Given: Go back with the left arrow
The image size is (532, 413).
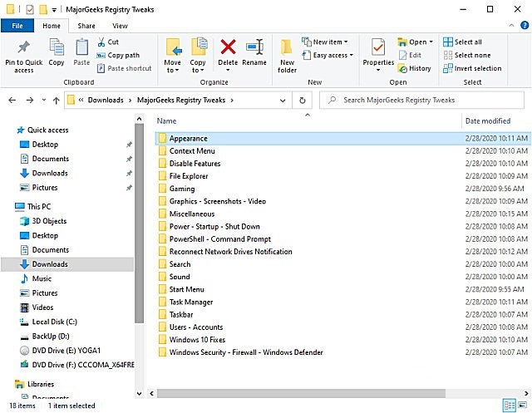Looking at the screenshot, I should (12, 100).
